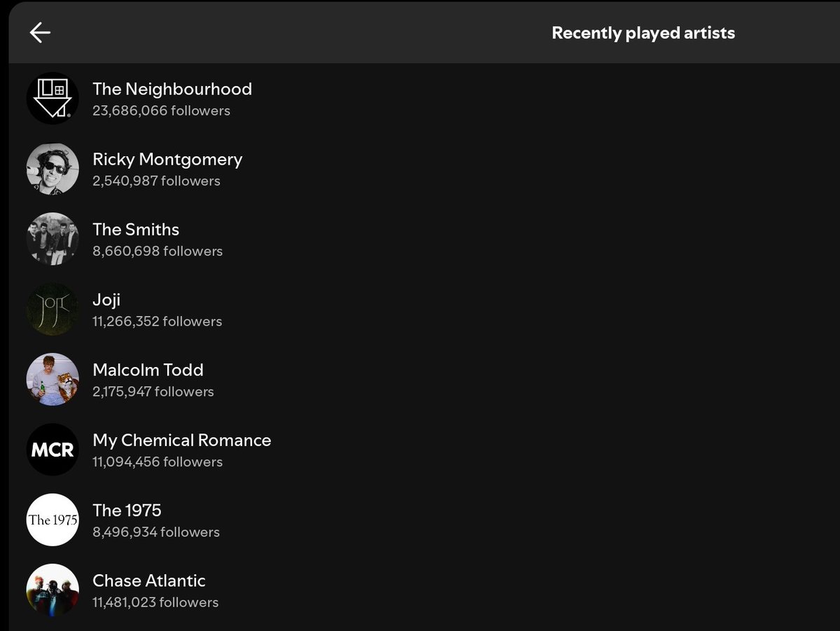This screenshot has height=631, width=840.
Task: Select Joji artist name
Action: pos(106,300)
